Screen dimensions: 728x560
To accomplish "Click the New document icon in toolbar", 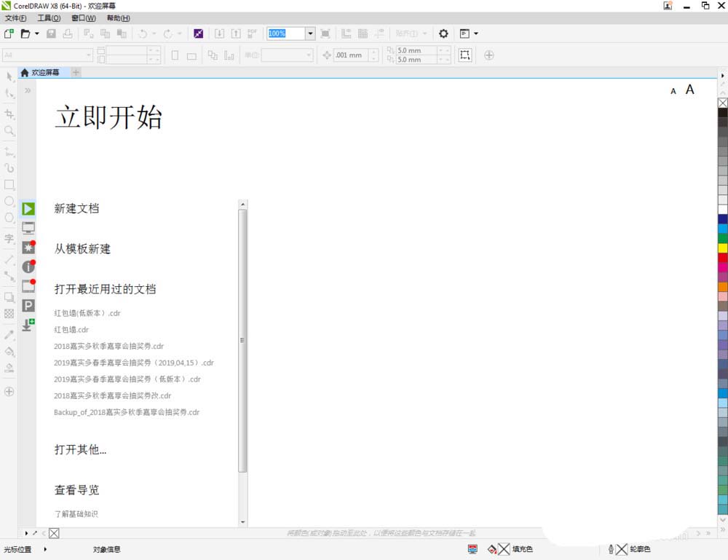I will click(9, 33).
